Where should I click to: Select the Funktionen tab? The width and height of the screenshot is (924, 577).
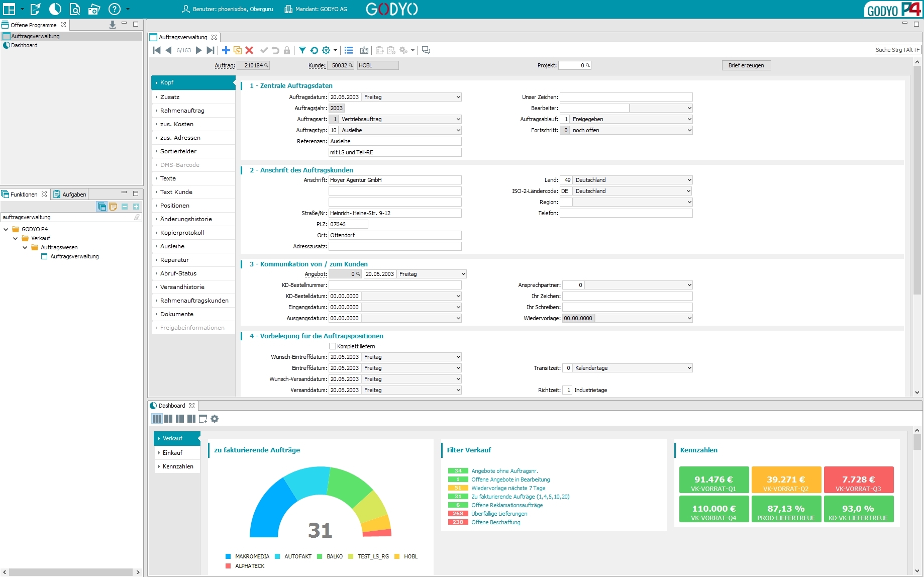coord(24,195)
